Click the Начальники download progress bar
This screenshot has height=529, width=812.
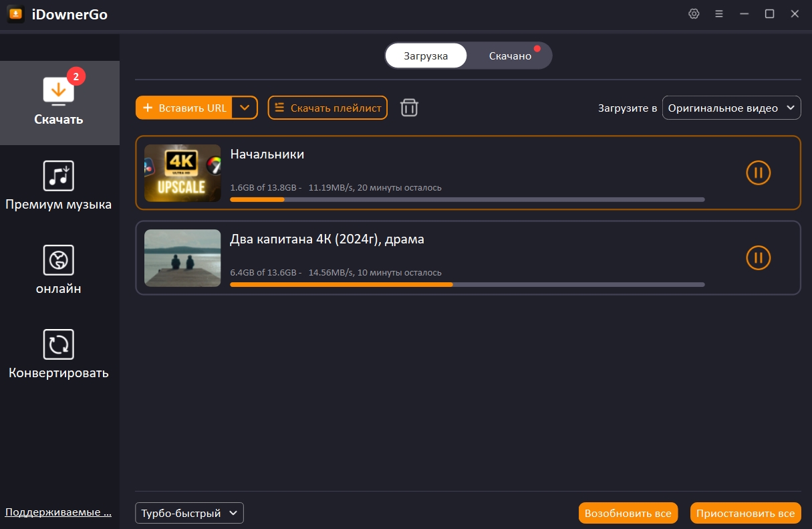pyautogui.click(x=467, y=199)
